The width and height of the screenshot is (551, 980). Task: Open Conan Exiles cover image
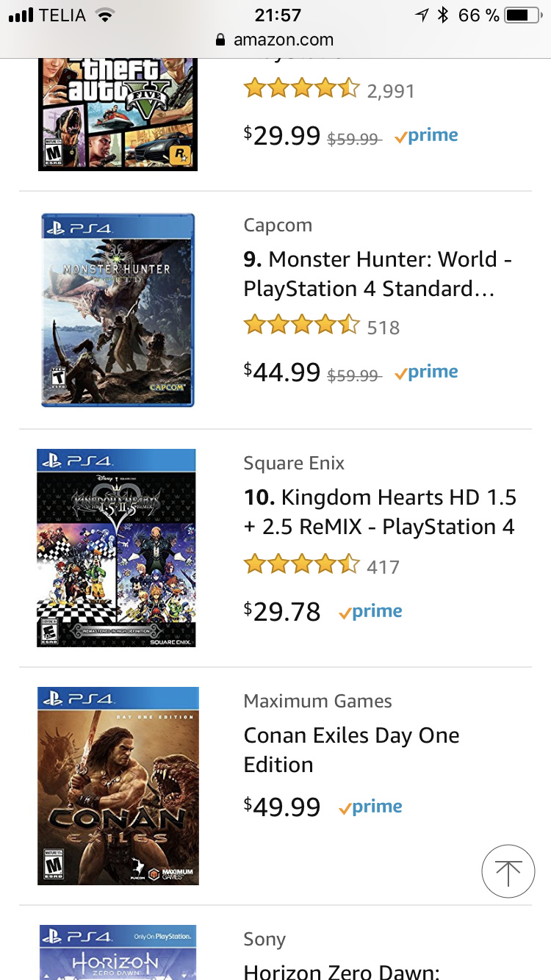tap(118, 786)
